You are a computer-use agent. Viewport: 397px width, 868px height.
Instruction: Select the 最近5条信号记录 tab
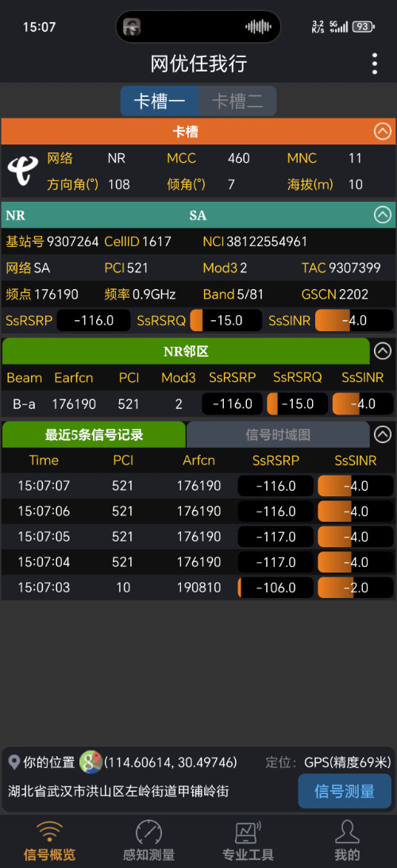pos(94,434)
